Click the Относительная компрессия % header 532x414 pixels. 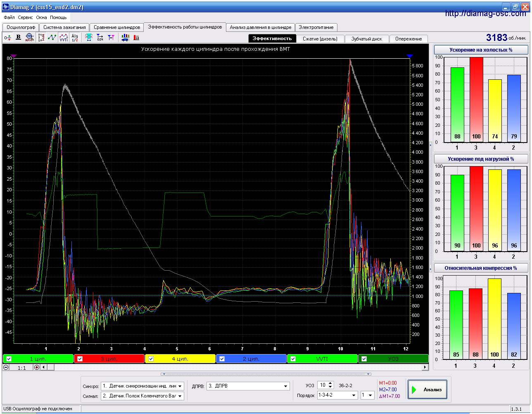click(x=481, y=268)
